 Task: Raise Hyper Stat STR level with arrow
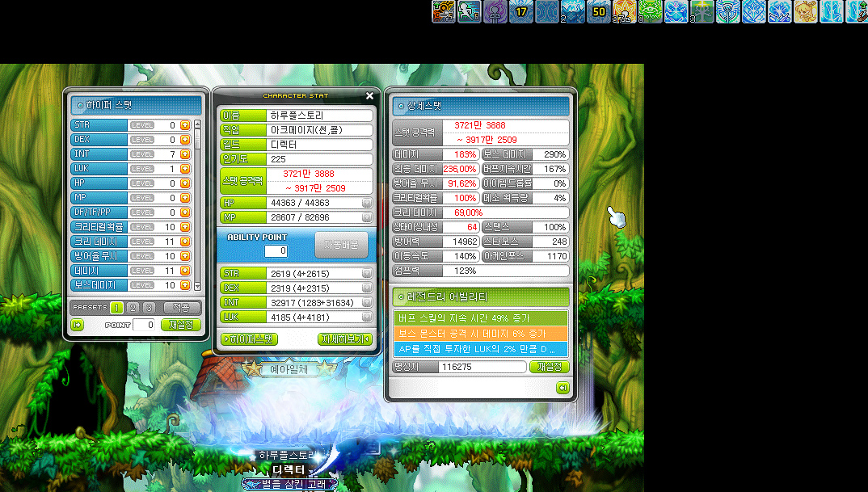pyautogui.click(x=185, y=125)
